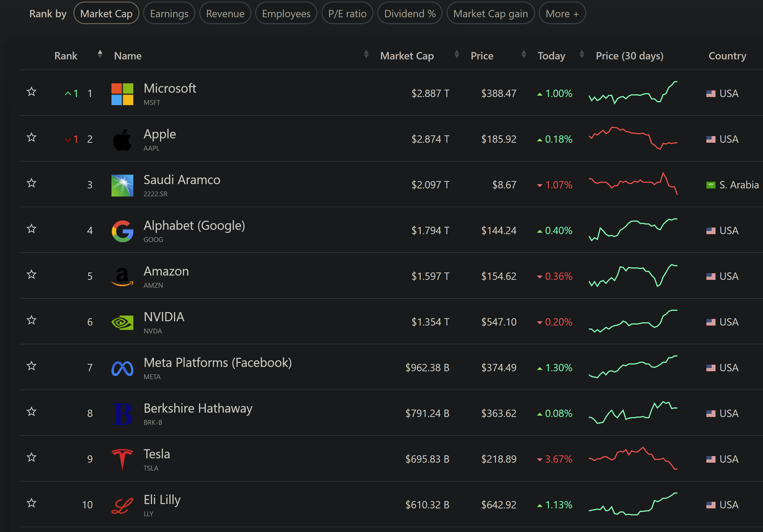Click Tesla's 30-day price chart
763x532 pixels.
pyautogui.click(x=633, y=459)
